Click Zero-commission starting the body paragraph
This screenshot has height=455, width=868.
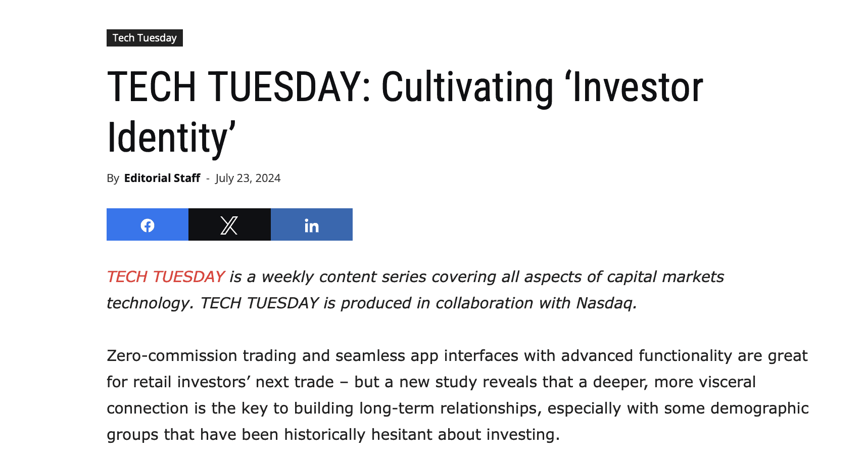click(x=172, y=355)
